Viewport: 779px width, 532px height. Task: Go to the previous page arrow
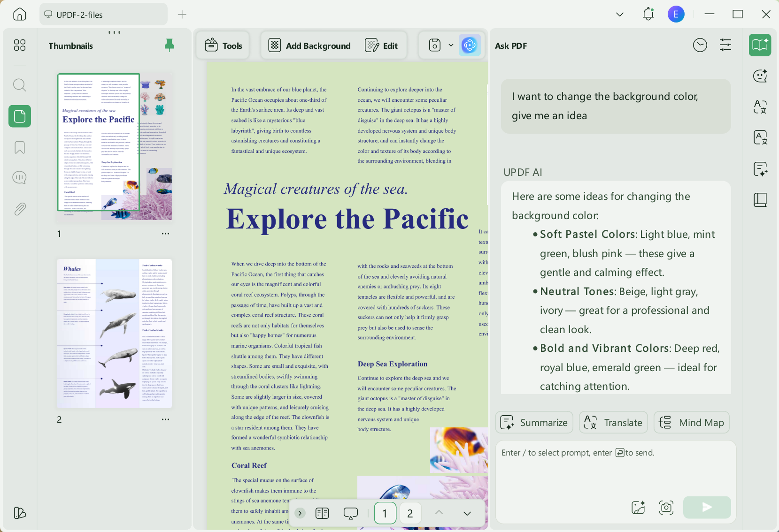tap(439, 513)
